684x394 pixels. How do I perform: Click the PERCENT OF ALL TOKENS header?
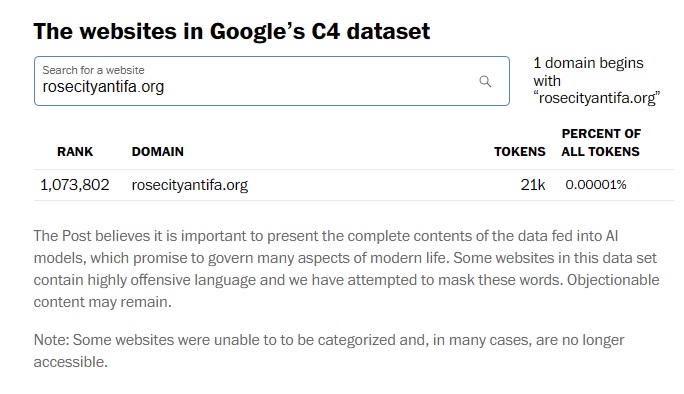coord(601,142)
